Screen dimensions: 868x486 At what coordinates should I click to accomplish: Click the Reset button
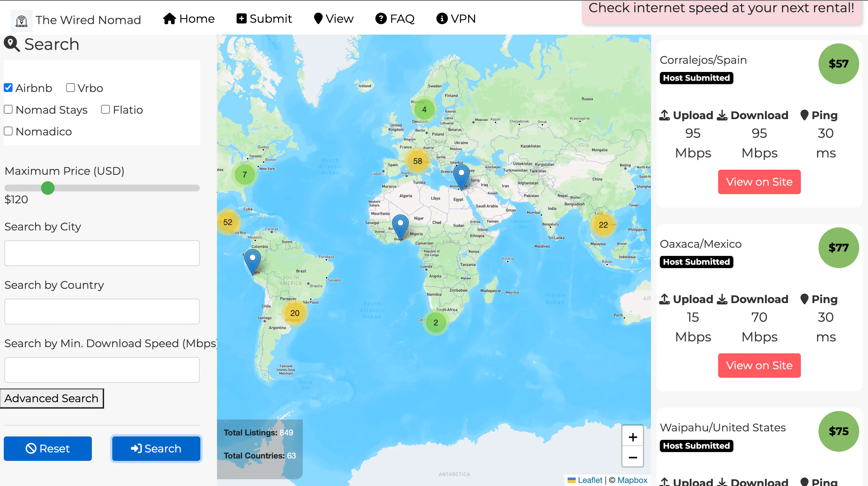48,449
